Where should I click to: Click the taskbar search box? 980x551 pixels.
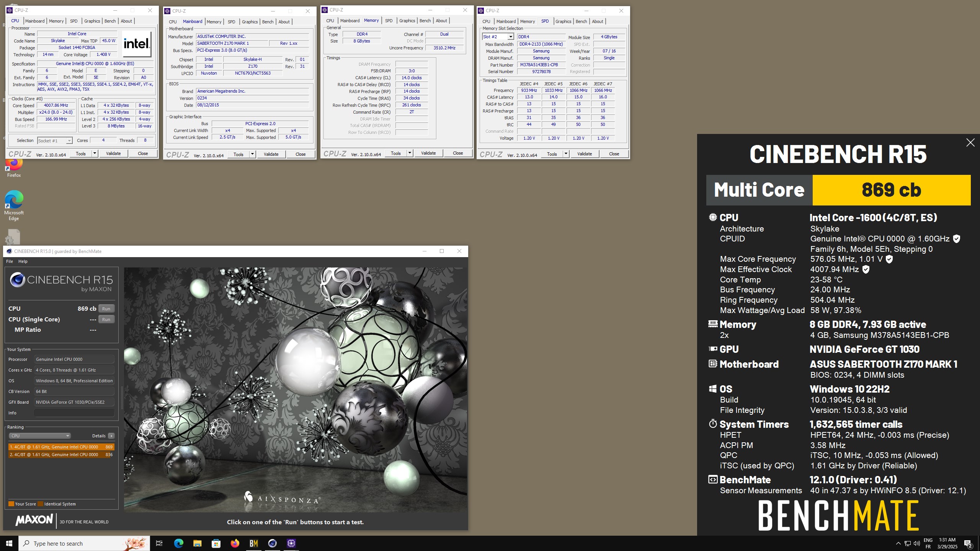(x=84, y=543)
